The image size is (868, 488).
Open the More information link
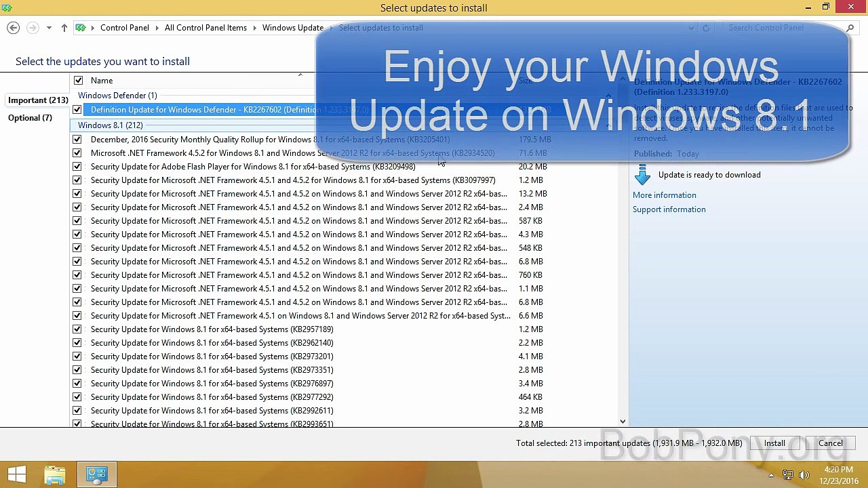point(665,195)
